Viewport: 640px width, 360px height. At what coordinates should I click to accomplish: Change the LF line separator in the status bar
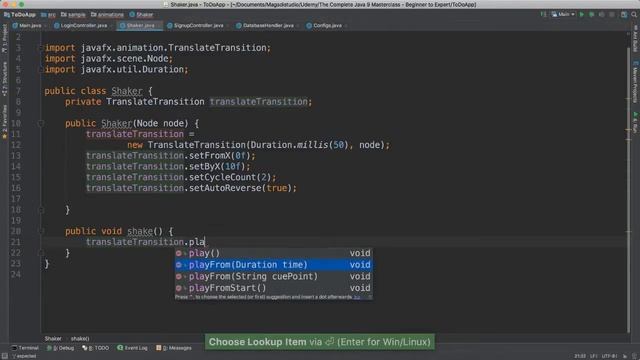click(594, 356)
